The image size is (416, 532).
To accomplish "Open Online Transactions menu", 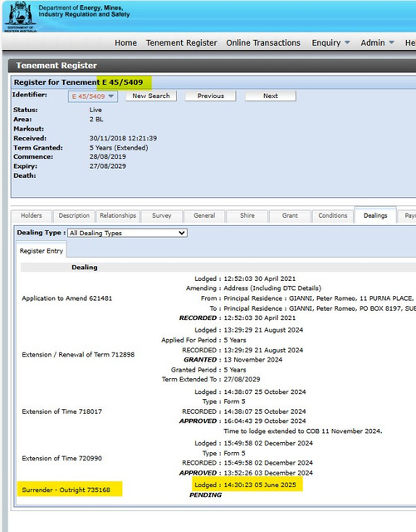I will 263,42.
